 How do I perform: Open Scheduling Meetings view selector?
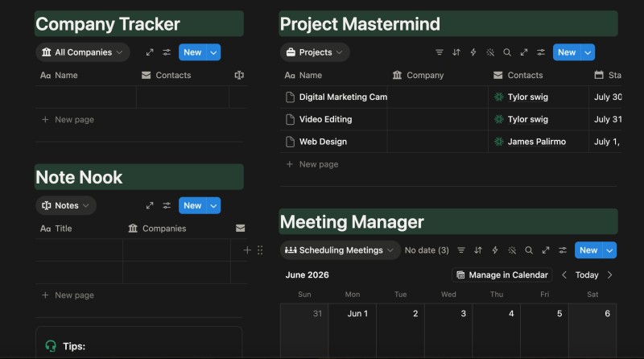[x=340, y=250]
